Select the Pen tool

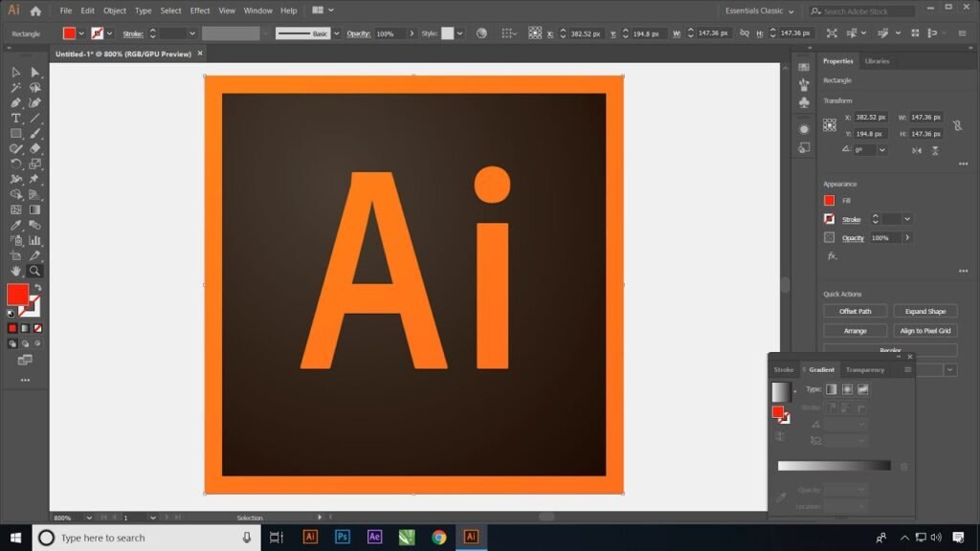15,103
